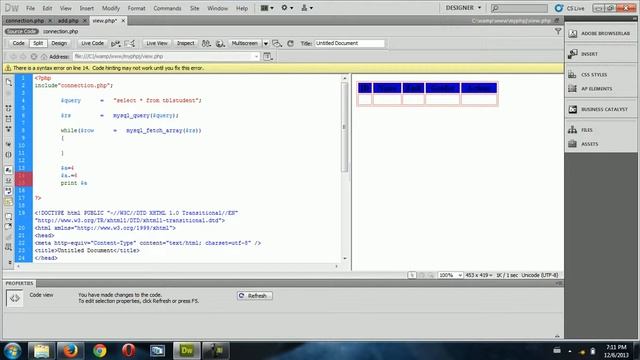Click the Remove Comment icon
The image size is (640, 360).
tap(9, 227)
